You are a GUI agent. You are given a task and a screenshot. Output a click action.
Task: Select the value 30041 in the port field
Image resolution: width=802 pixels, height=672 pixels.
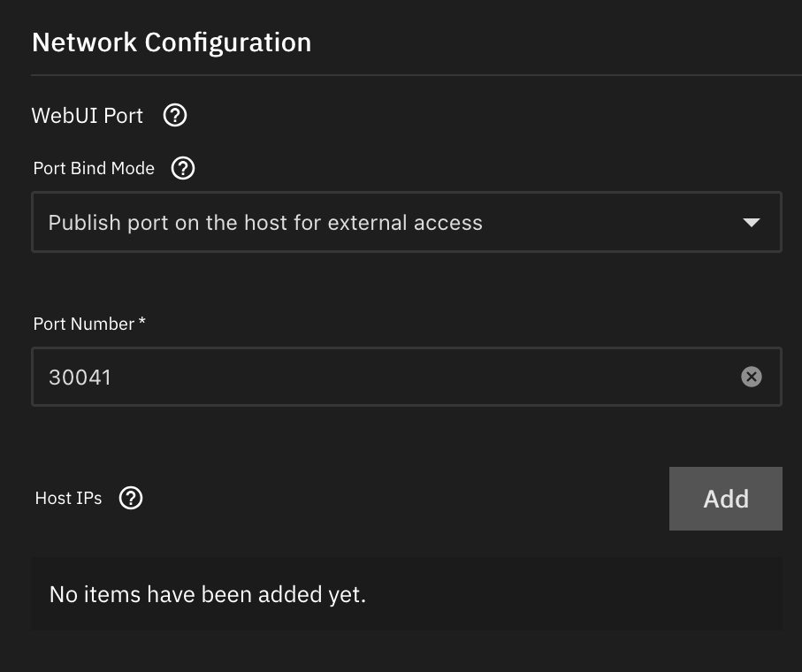pos(80,377)
